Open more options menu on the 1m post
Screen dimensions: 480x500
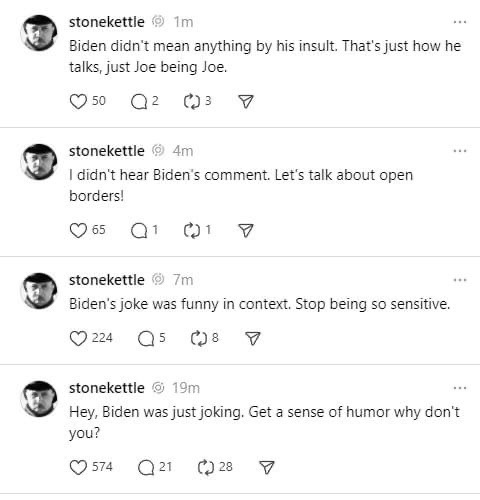point(460,22)
